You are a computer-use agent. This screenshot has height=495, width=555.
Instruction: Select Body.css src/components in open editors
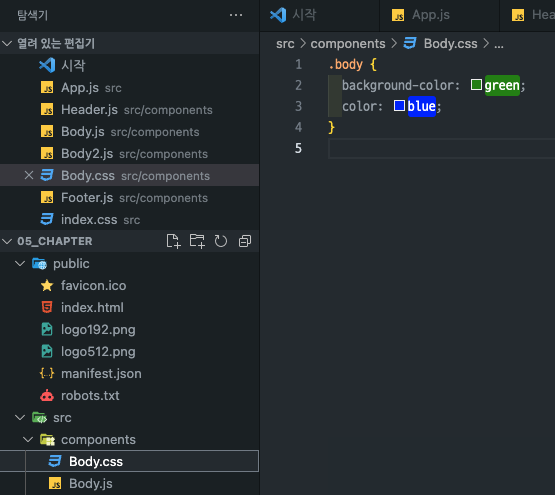(x=130, y=176)
